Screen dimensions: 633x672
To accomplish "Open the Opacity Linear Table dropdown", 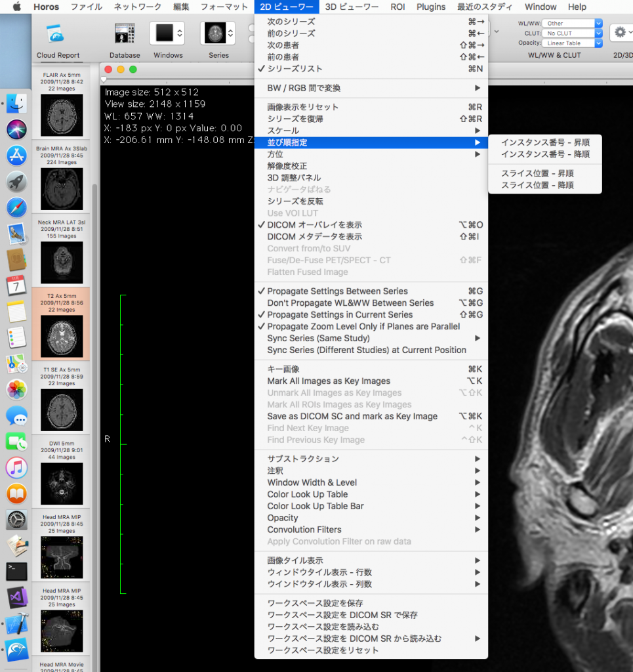I will click(572, 43).
